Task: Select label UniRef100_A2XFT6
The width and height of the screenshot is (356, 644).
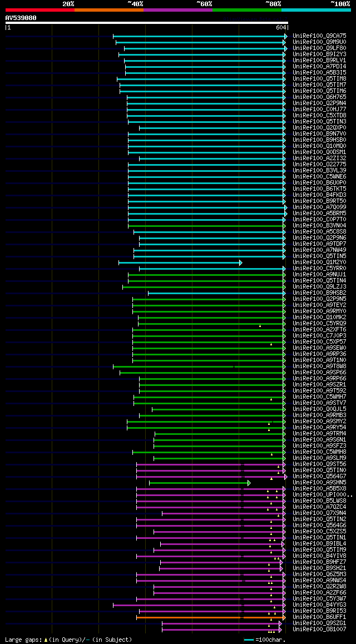Action: 319,330
